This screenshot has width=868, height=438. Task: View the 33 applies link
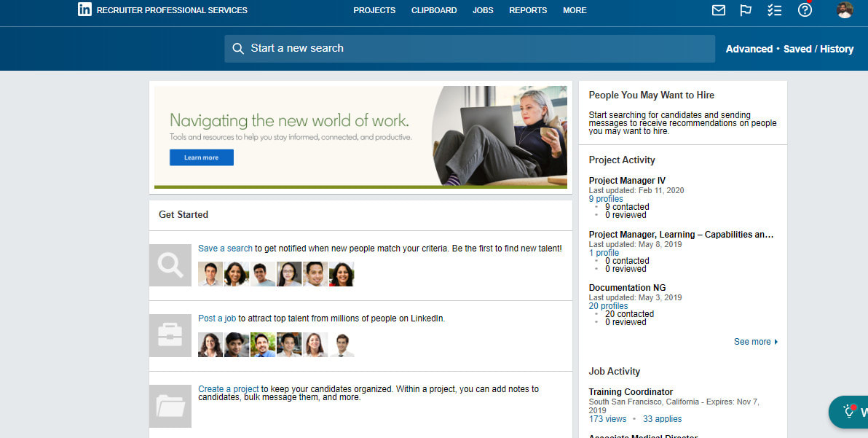[x=662, y=419]
